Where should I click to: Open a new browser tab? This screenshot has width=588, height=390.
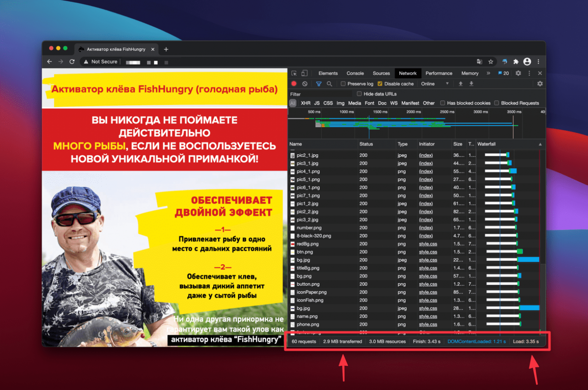166,49
